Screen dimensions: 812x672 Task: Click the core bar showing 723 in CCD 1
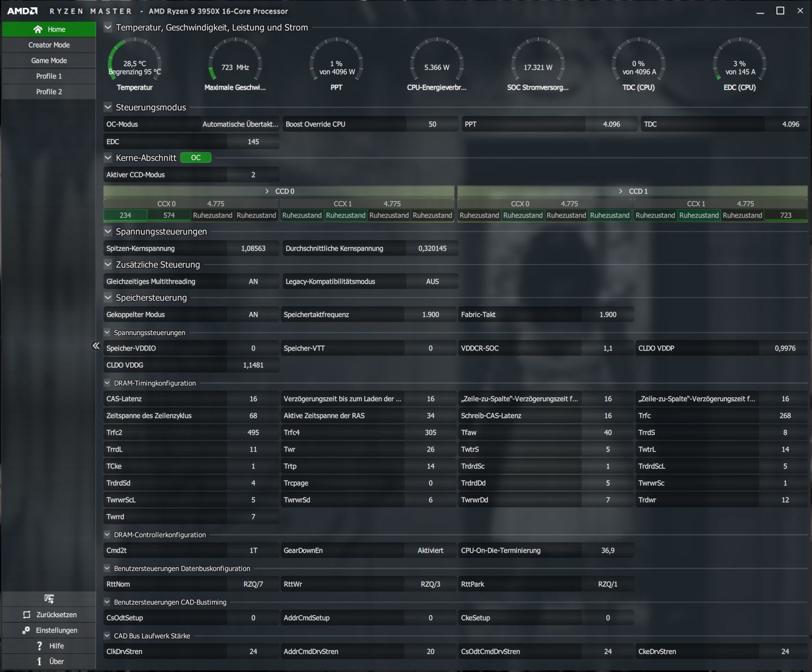(786, 215)
